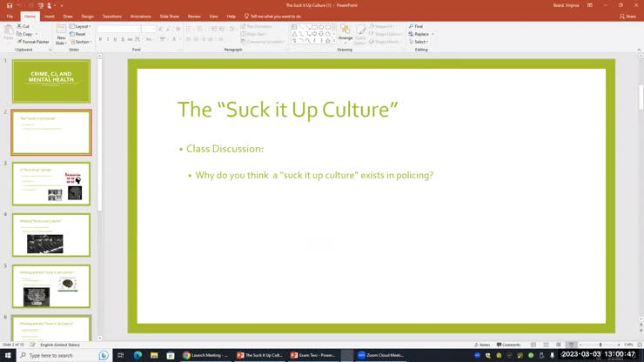This screenshot has height=362, width=644.
Task: Toggle the Comments pane in status bar
Action: click(509, 345)
